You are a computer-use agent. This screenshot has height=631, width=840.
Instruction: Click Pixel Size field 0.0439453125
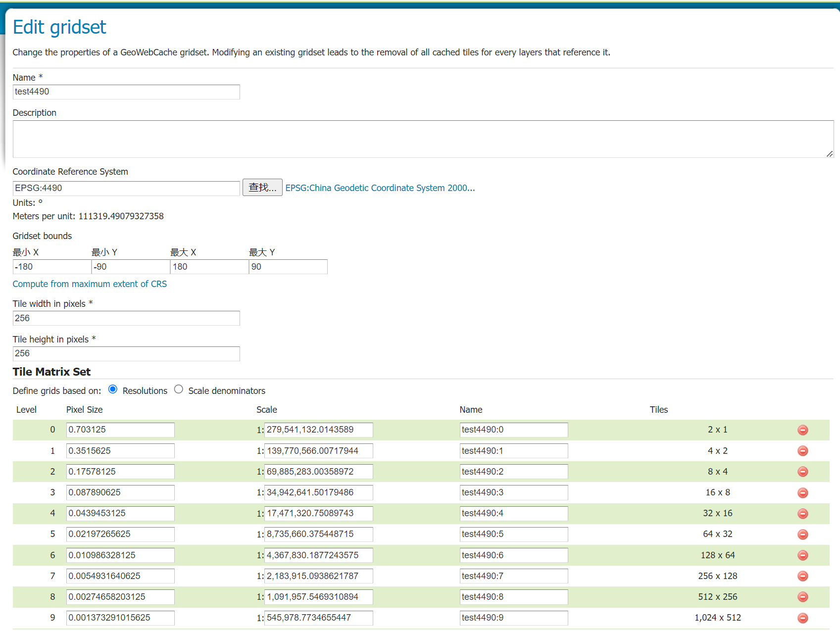pos(120,514)
